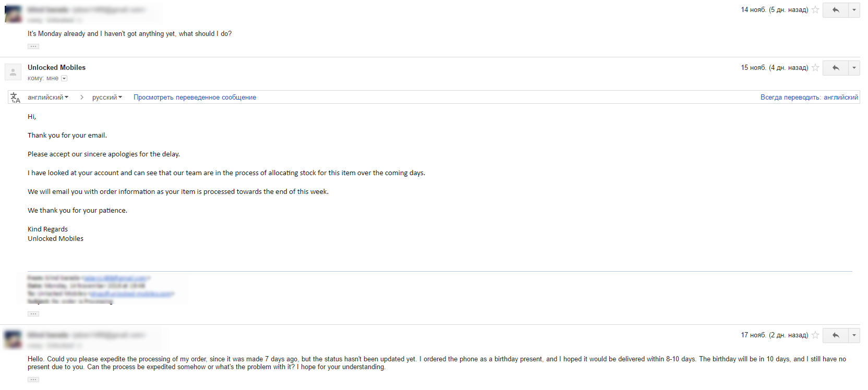The image size is (868, 390).
Task: Star the 14 Nov message
Action: pyautogui.click(x=815, y=10)
